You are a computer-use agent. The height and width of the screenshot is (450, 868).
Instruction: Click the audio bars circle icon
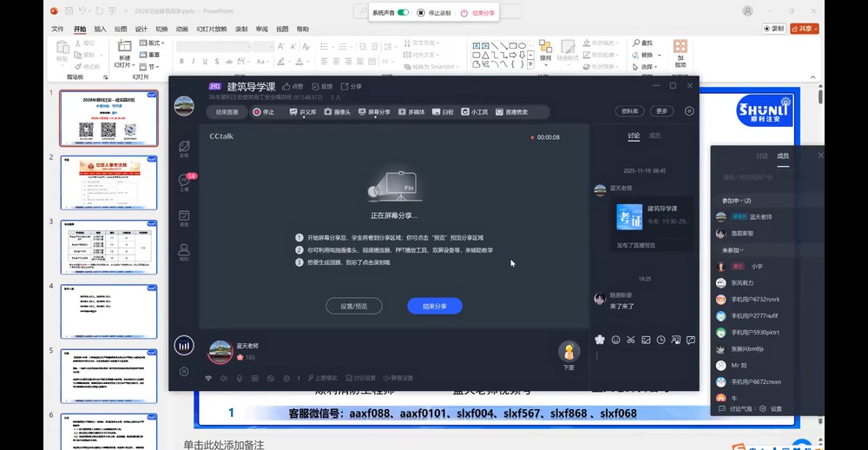(x=184, y=345)
